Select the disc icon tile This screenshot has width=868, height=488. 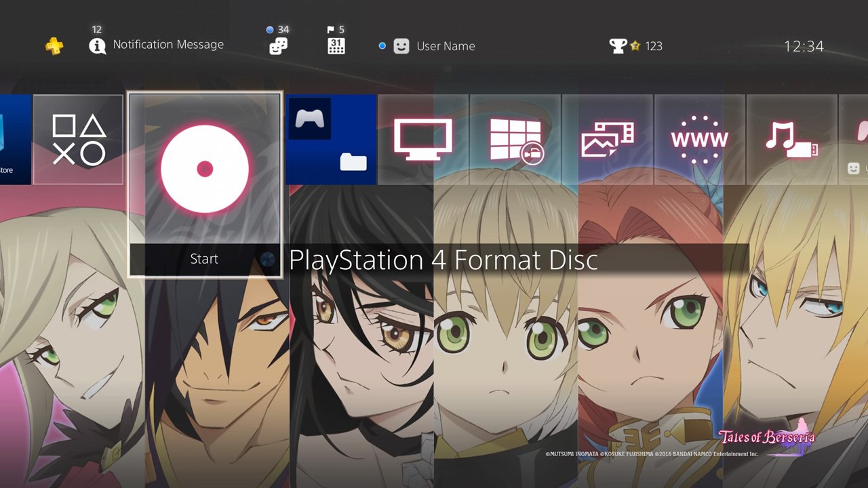click(x=205, y=169)
